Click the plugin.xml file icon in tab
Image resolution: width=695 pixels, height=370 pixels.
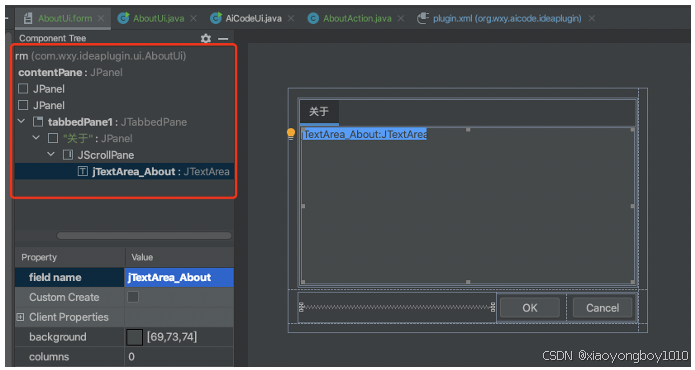click(x=423, y=18)
